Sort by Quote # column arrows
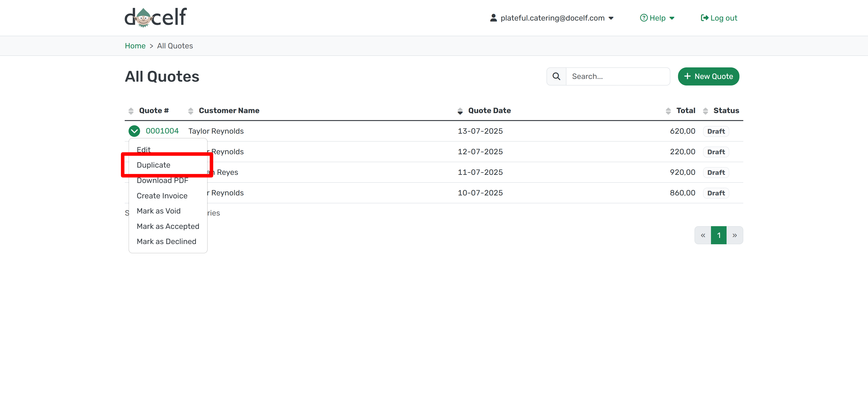Viewport: 868px width, 420px height. click(x=131, y=111)
